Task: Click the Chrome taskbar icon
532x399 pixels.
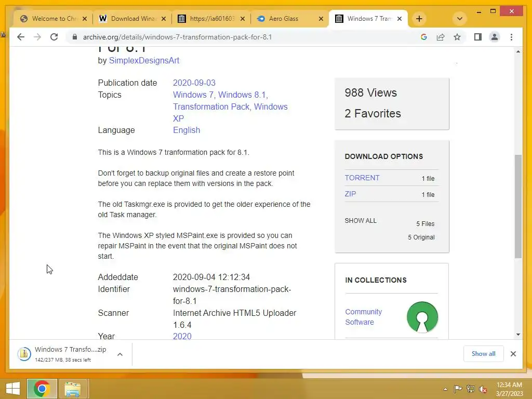Action: click(42, 389)
